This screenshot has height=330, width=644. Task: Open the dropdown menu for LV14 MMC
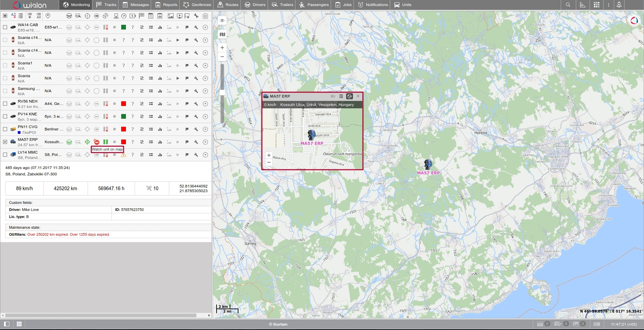click(x=205, y=155)
